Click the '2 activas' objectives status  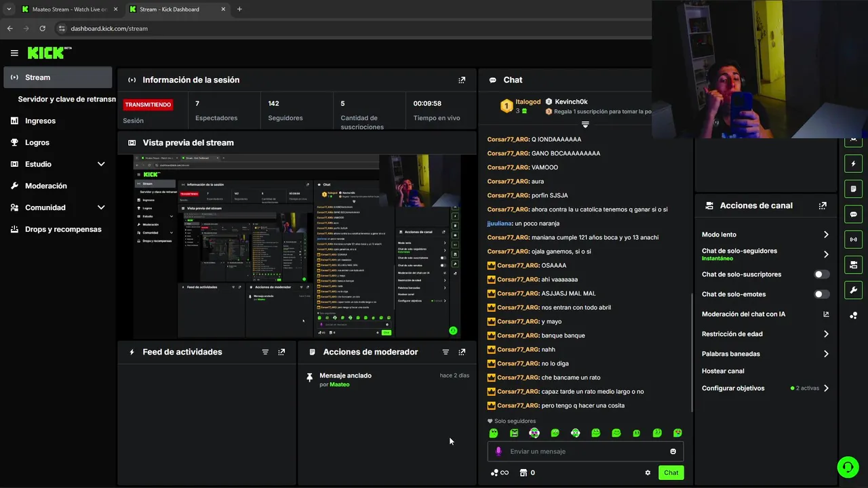[805, 388]
